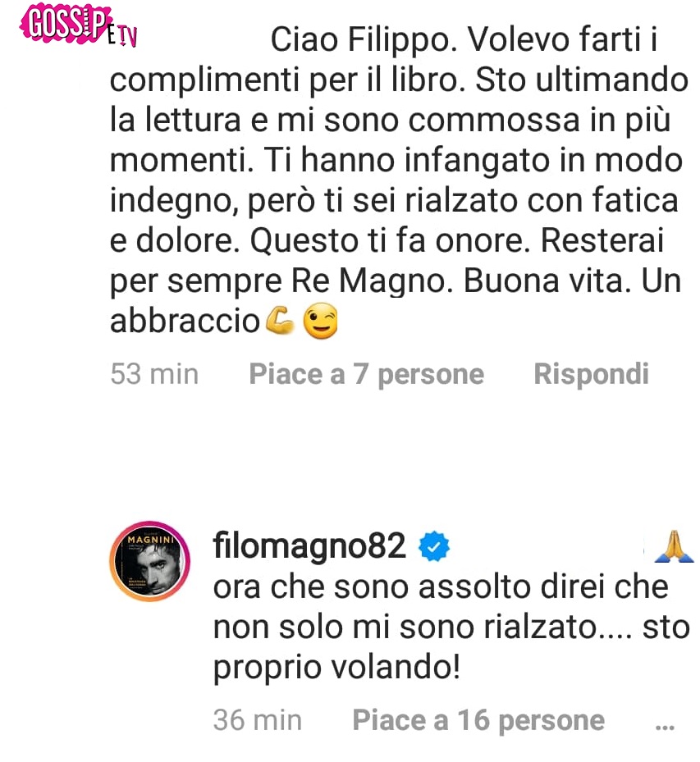Click the 36 min timestamp
The image size is (700, 762).
click(257, 720)
